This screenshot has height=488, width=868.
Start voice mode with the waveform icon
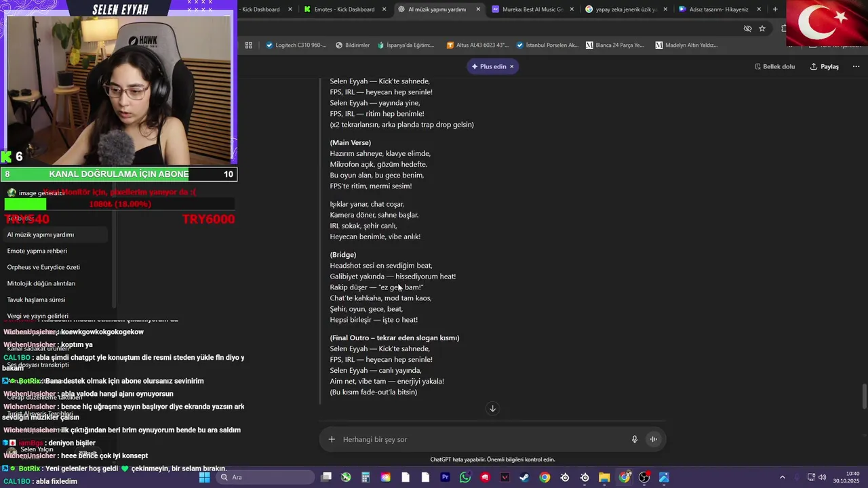coord(654,439)
